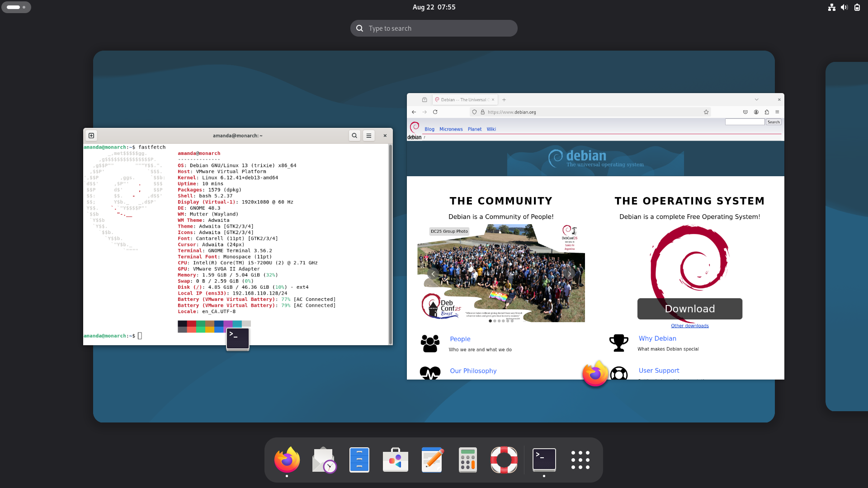Viewport: 868px width, 488px height.
Task: Launch Text Editor from the dock
Action: tap(432, 460)
